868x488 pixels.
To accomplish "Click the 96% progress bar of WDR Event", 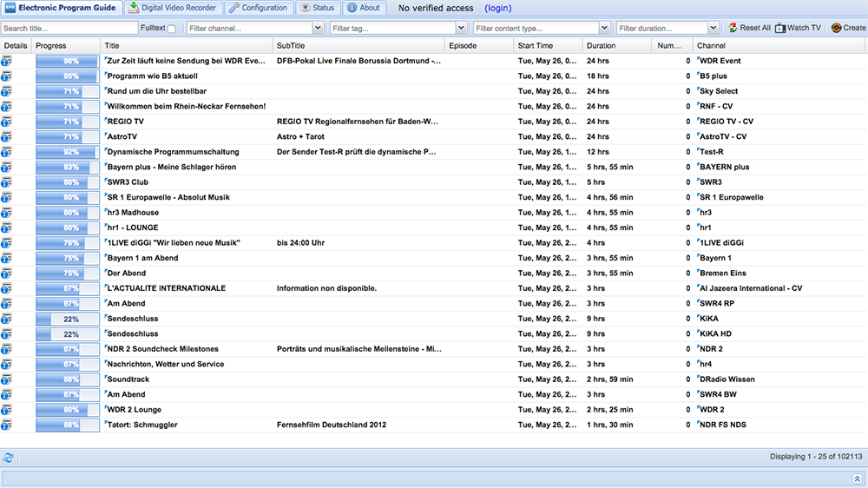I will [x=68, y=61].
